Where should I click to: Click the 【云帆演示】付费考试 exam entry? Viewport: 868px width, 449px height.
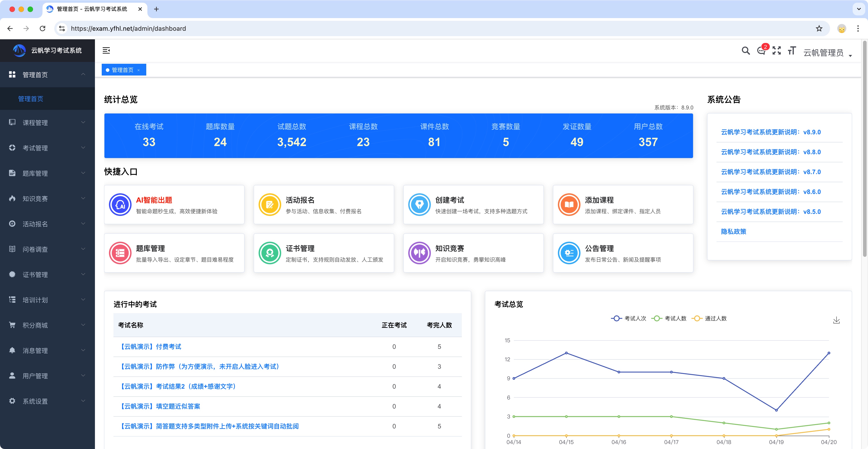point(151,347)
